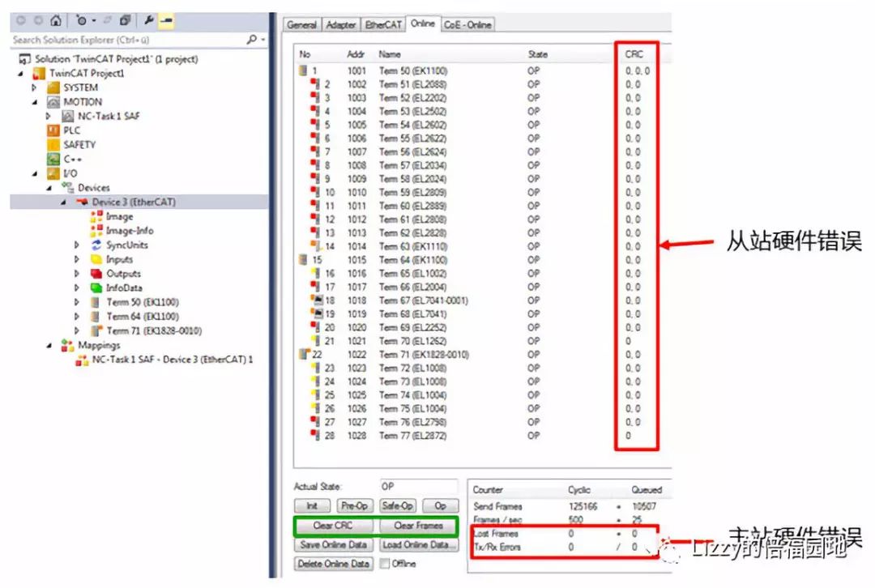The height and width of the screenshot is (588, 875).
Task: Collapse the I/O tree node
Action: (x=35, y=173)
